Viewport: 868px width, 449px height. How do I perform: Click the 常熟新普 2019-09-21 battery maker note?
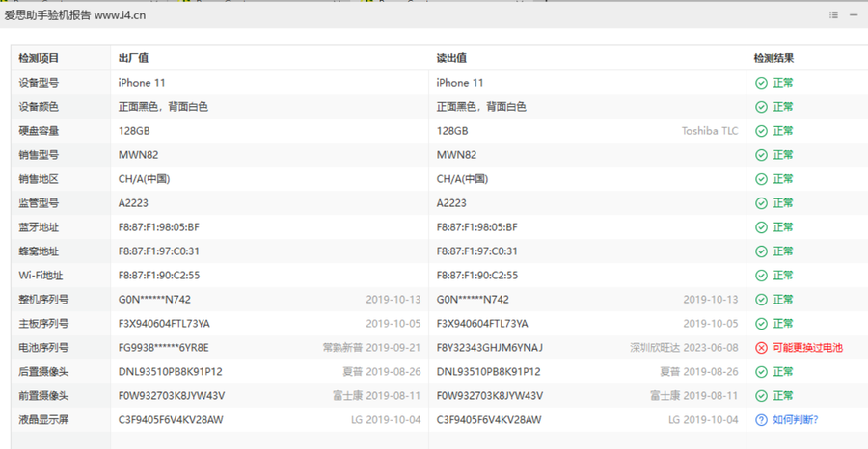[371, 348]
